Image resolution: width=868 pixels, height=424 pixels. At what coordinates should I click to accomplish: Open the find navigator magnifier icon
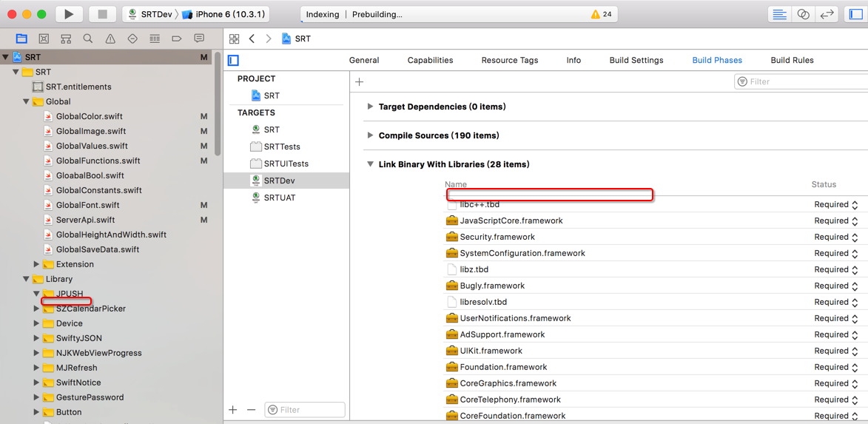point(88,38)
